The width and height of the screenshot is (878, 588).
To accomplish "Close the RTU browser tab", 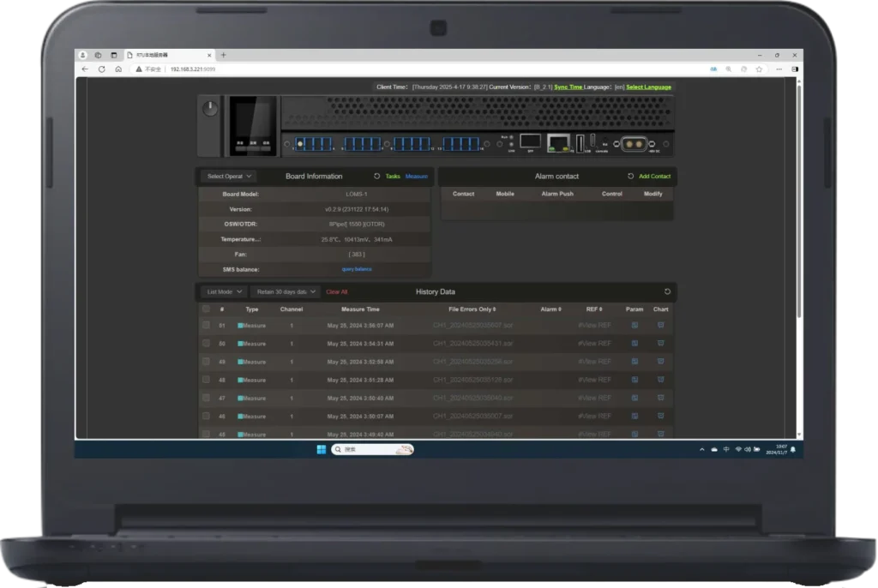I will pyautogui.click(x=209, y=55).
